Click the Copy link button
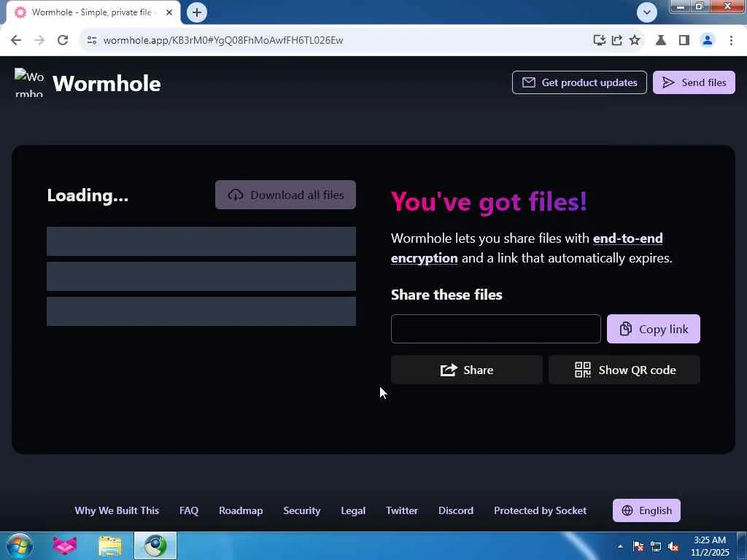747x560 pixels. 653,329
